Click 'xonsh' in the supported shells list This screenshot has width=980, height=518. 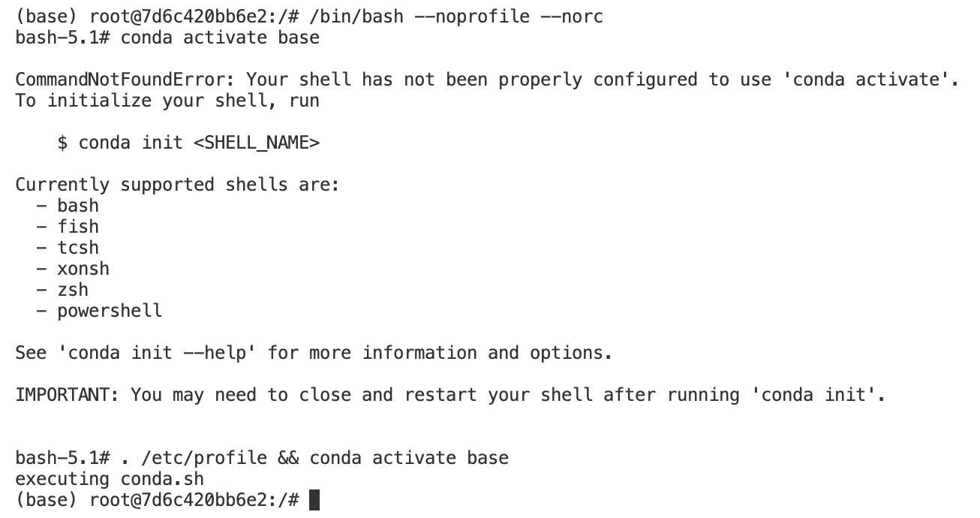coord(83,269)
